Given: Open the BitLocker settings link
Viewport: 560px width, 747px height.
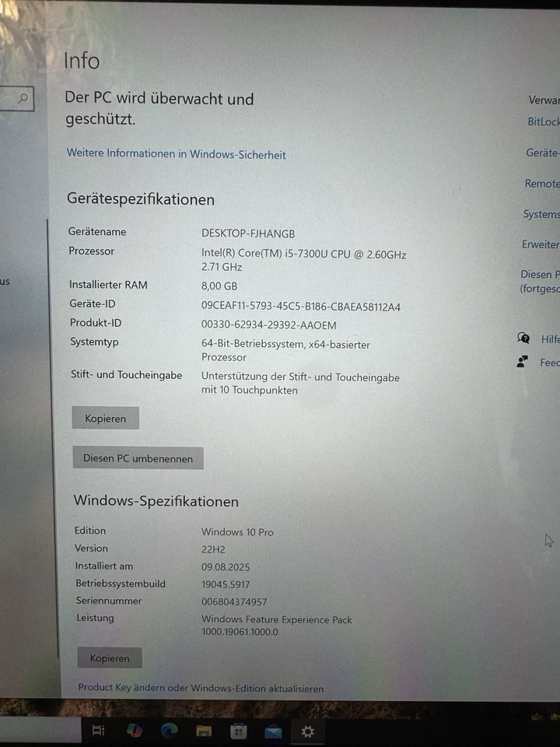Looking at the screenshot, I should pyautogui.click(x=544, y=122).
